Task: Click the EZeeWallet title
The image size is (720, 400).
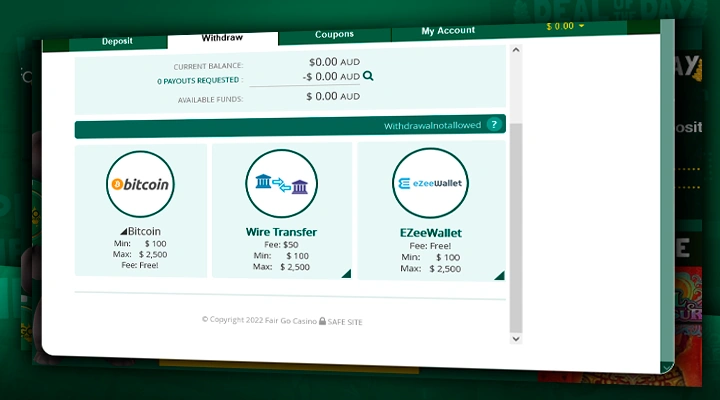Action: coord(431,233)
